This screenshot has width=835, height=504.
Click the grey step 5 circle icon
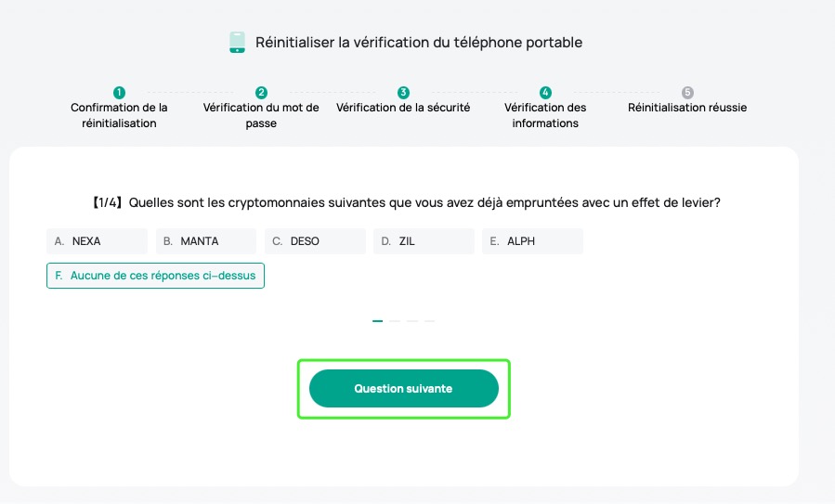[687, 93]
